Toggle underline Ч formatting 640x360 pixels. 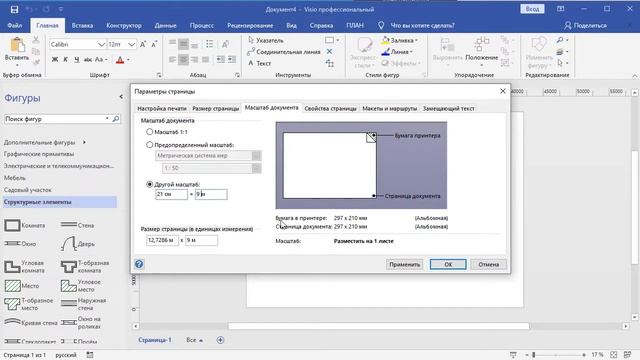coord(76,60)
